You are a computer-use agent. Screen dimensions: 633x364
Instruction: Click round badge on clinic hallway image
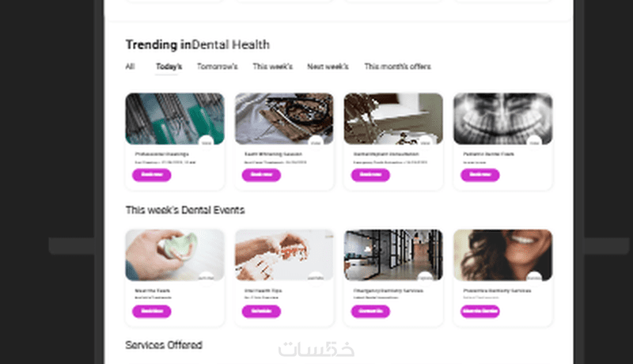425,278
